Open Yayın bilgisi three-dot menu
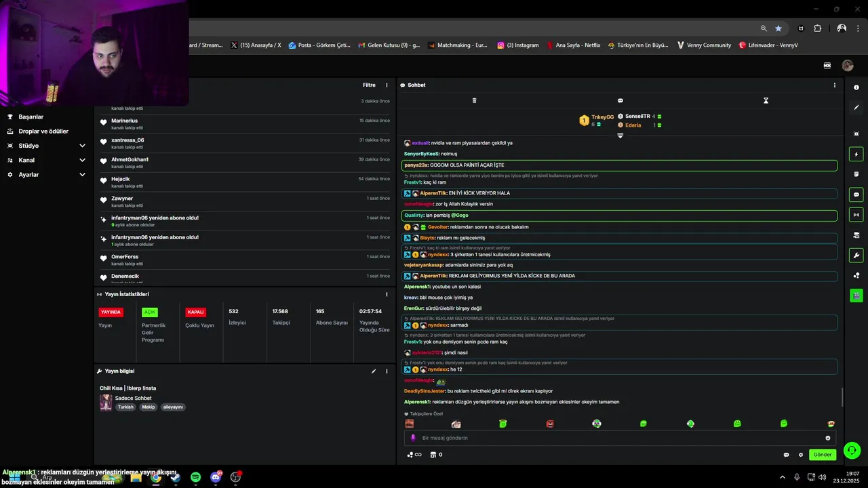Image resolution: width=868 pixels, height=488 pixels. tap(387, 371)
